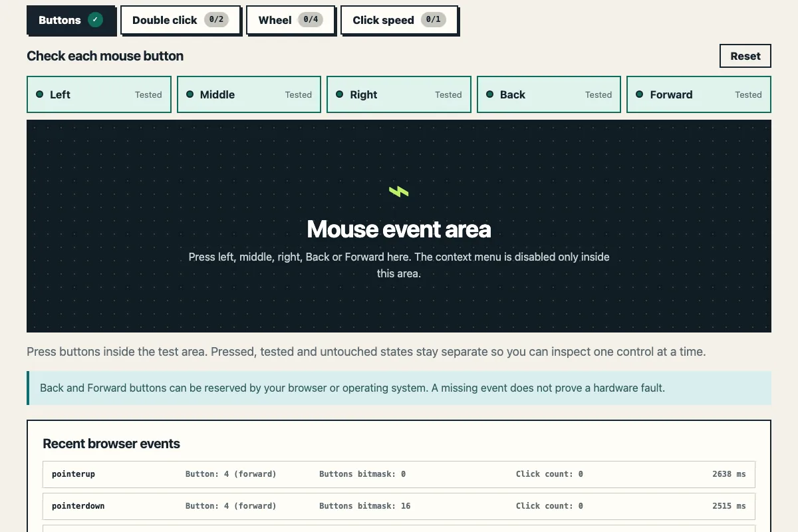Click the green dot beside Back

click(x=489, y=94)
